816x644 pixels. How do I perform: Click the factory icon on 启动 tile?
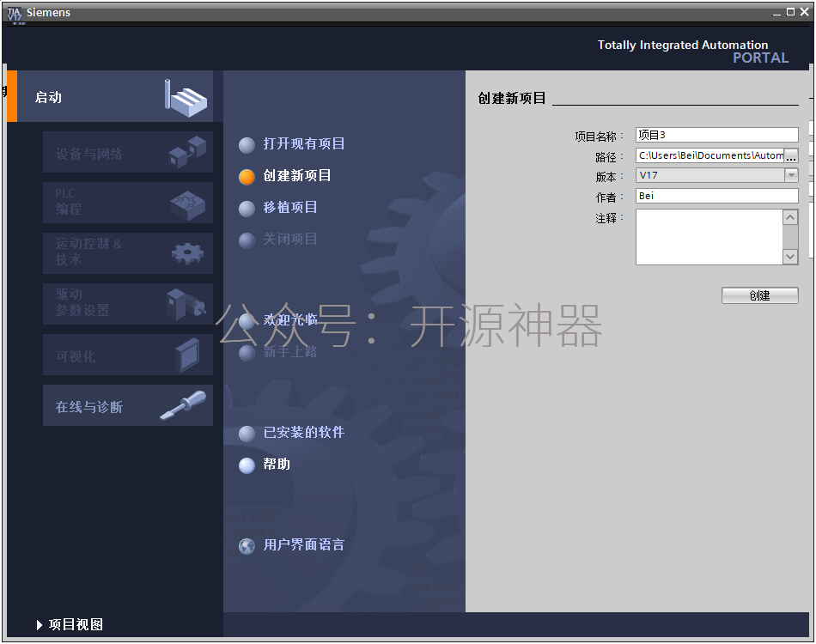[186, 98]
